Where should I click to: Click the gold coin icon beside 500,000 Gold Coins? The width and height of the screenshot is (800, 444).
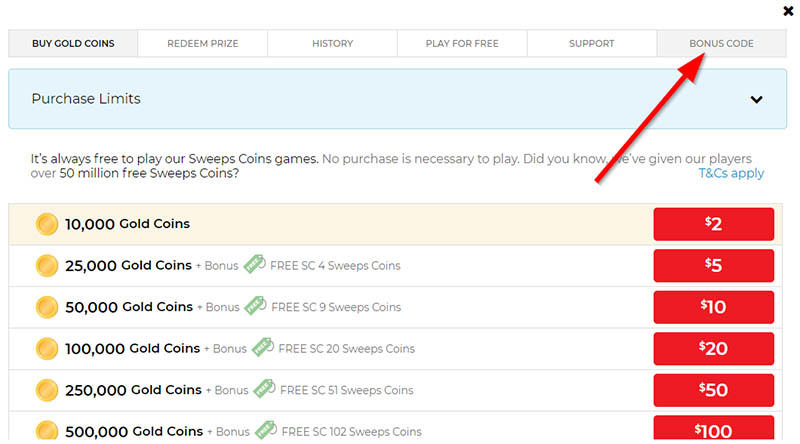pyautogui.click(x=46, y=431)
